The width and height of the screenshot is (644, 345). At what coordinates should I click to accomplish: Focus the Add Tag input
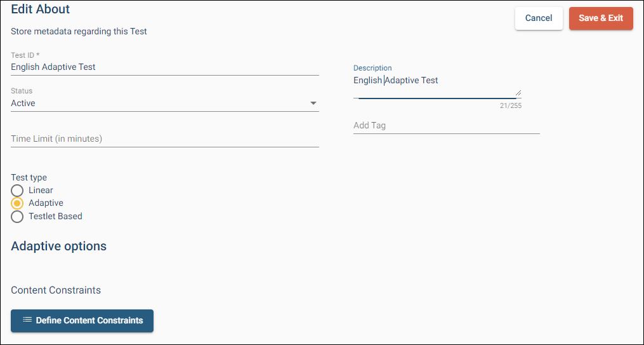446,125
